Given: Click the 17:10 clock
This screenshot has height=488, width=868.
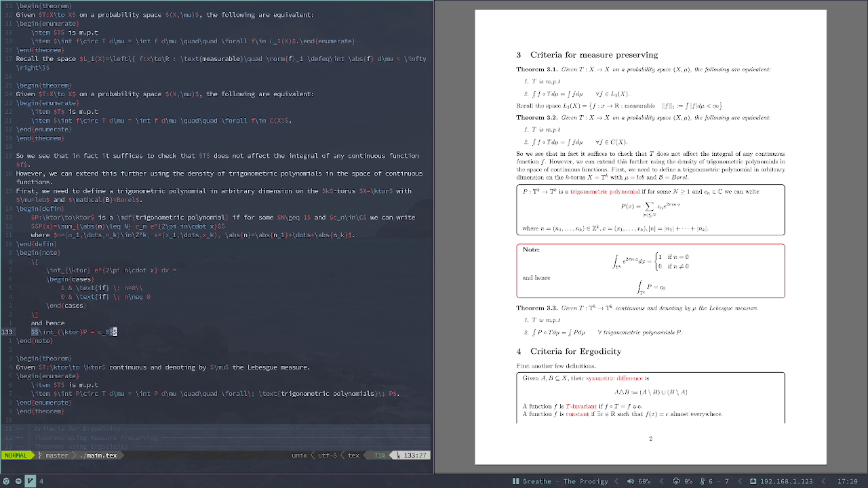Looking at the screenshot, I should (848, 481).
